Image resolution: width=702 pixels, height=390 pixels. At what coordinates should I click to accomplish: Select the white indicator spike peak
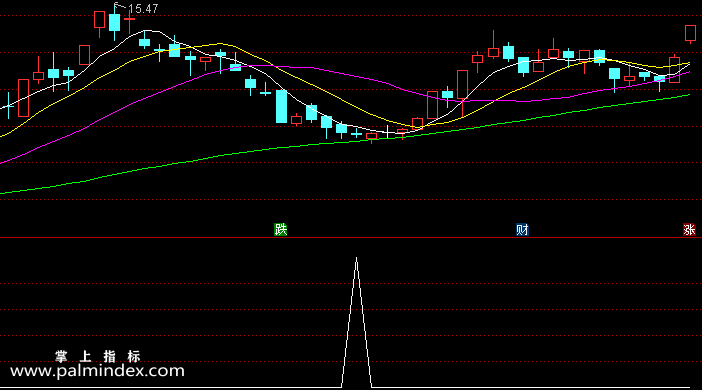tap(356, 259)
